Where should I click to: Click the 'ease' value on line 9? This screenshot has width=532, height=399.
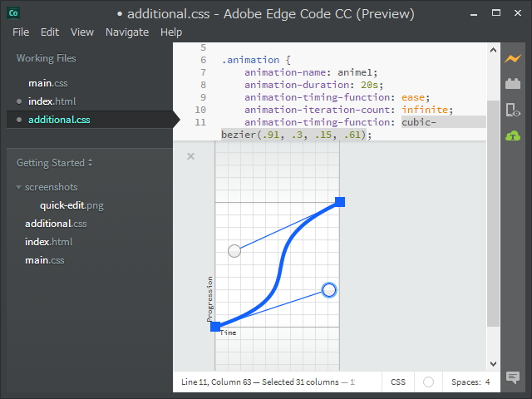pos(412,97)
